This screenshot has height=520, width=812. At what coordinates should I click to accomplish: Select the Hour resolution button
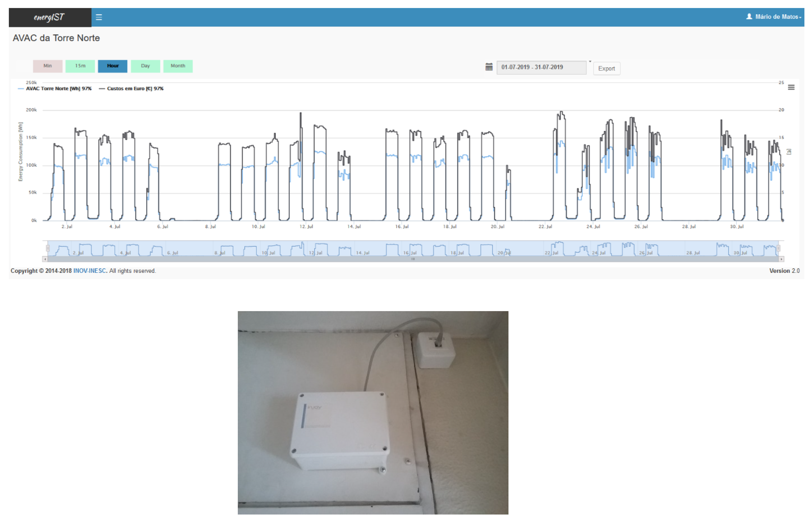113,66
